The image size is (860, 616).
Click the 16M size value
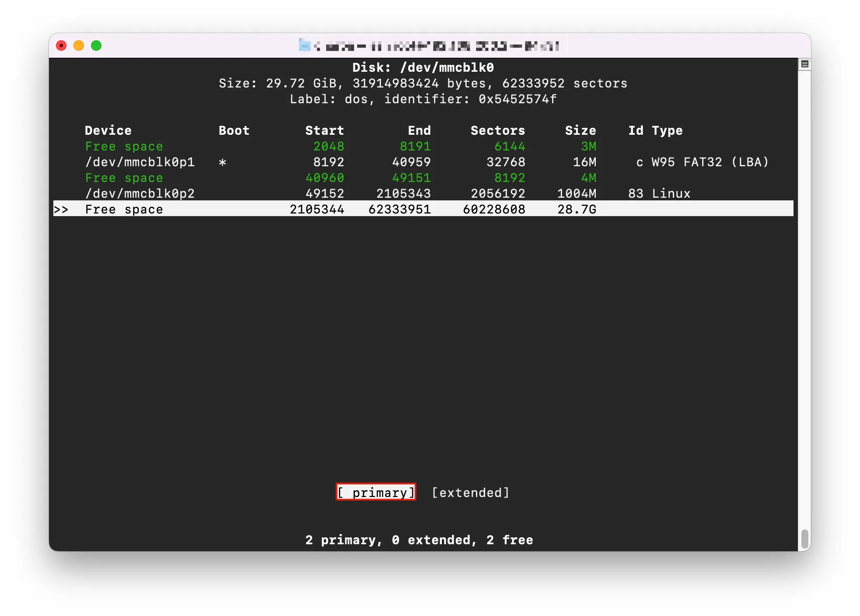(x=584, y=162)
